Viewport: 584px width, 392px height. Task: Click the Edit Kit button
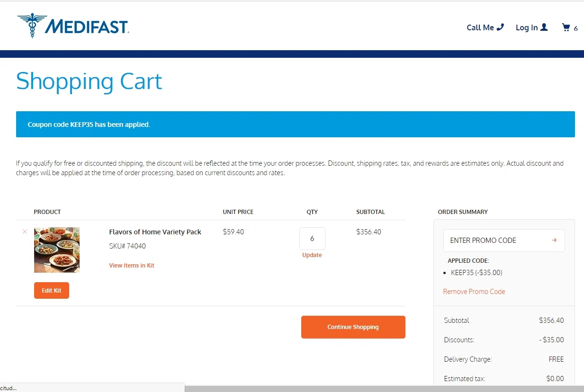52,291
